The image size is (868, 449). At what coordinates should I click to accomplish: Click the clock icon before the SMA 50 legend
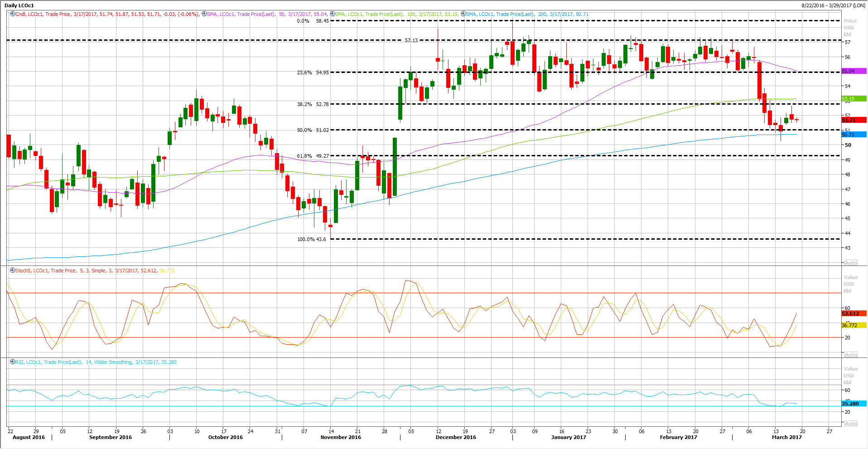[204, 14]
